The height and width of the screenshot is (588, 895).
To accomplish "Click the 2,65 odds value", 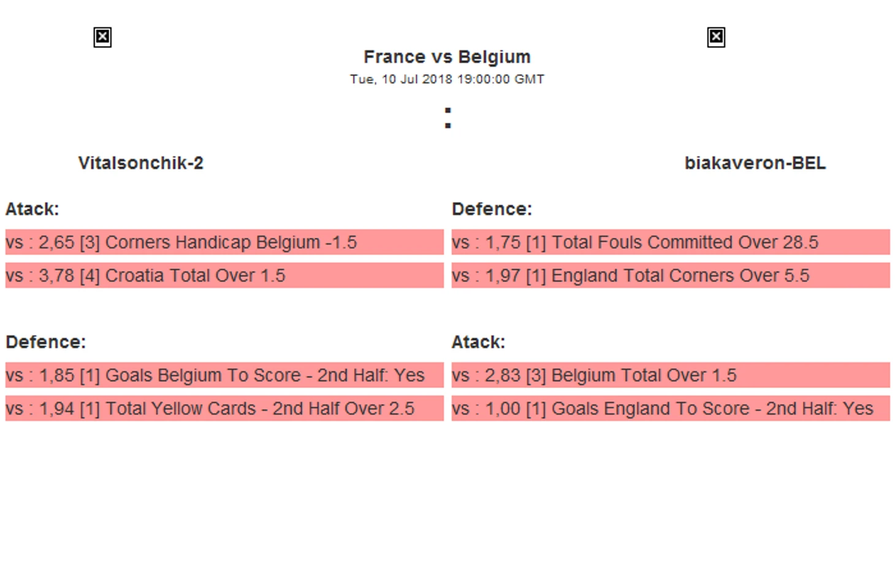I will click(x=56, y=242).
